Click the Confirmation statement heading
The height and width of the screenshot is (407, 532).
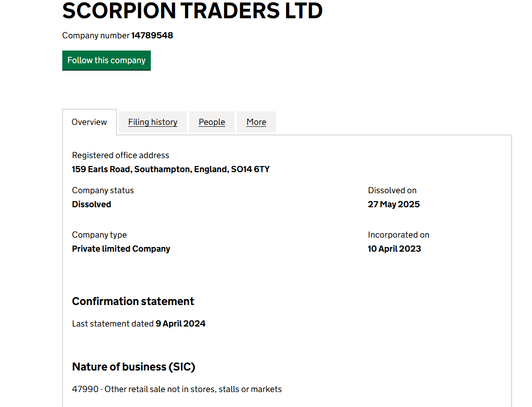[x=133, y=301]
